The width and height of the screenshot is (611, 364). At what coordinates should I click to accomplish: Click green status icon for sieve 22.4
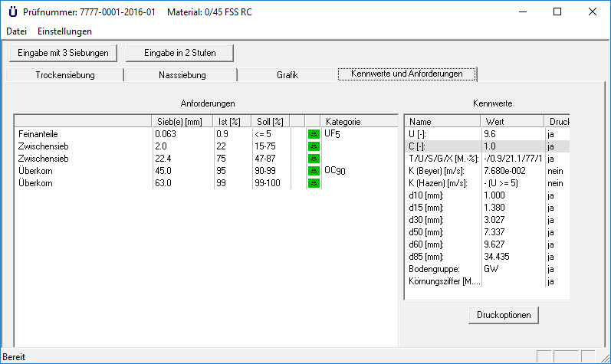(314, 159)
